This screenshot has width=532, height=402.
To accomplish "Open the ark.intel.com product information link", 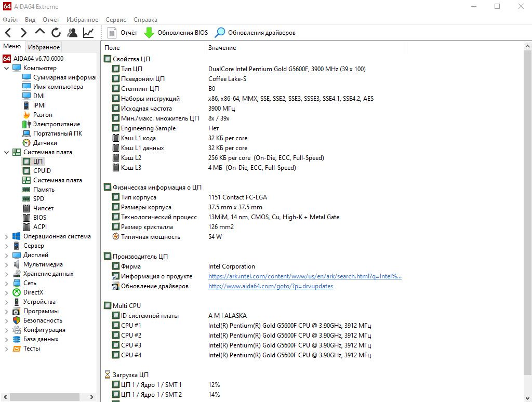I will [x=304, y=276].
